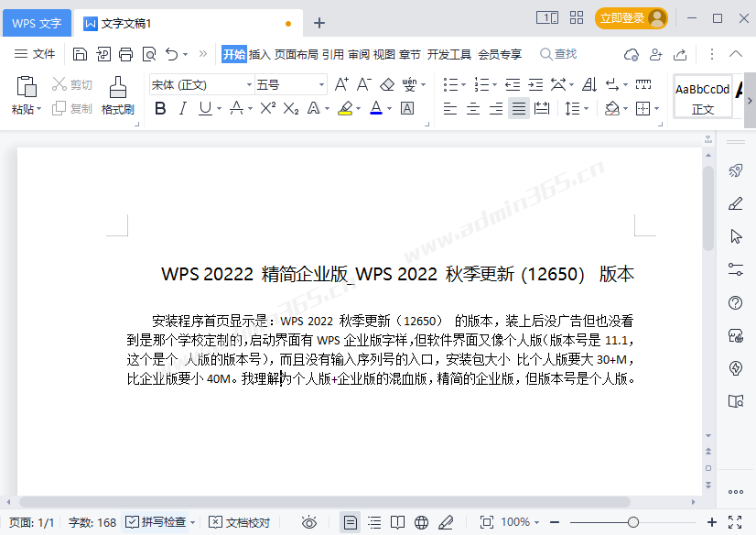Open the Help question mark sidebar icon

click(x=736, y=303)
